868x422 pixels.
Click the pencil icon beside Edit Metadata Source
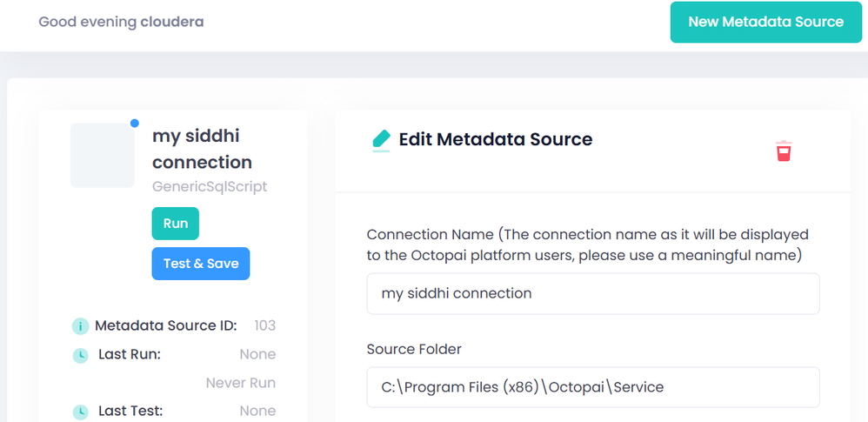[x=381, y=139]
